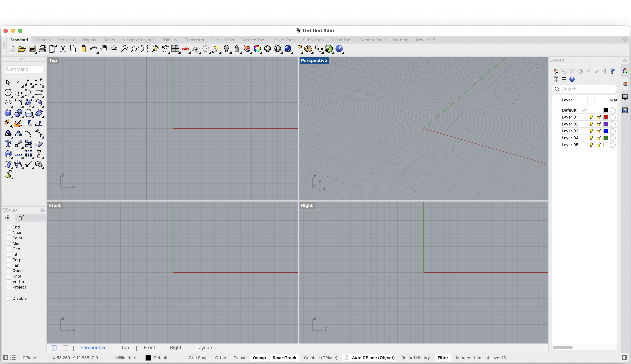Image resolution: width=631 pixels, height=364 pixels.
Task: Open the Surface Tools menu
Action: click(x=254, y=40)
